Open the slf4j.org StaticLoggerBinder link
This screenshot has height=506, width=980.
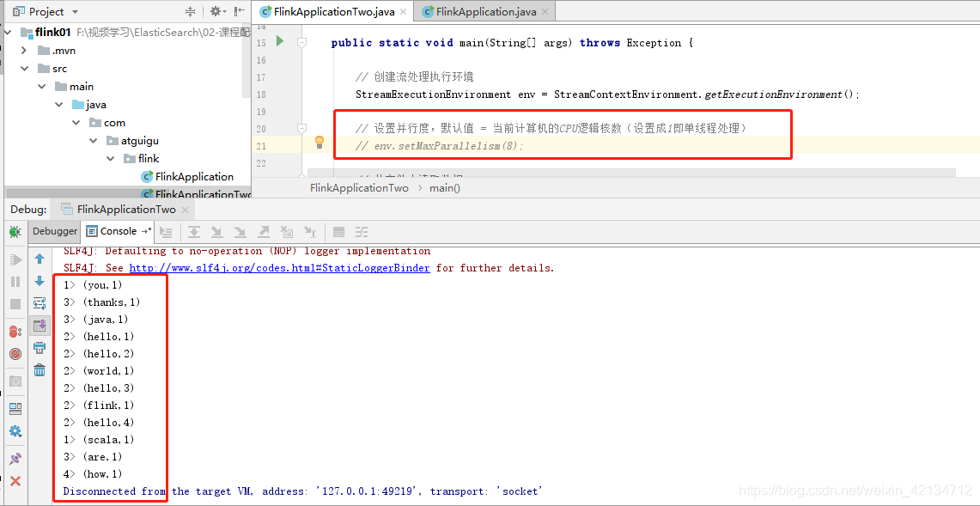279,268
